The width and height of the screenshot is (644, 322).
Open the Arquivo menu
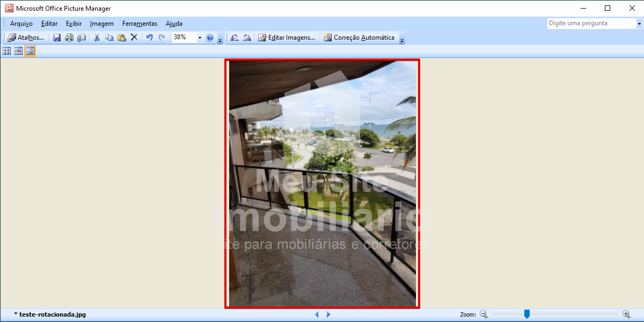21,24
